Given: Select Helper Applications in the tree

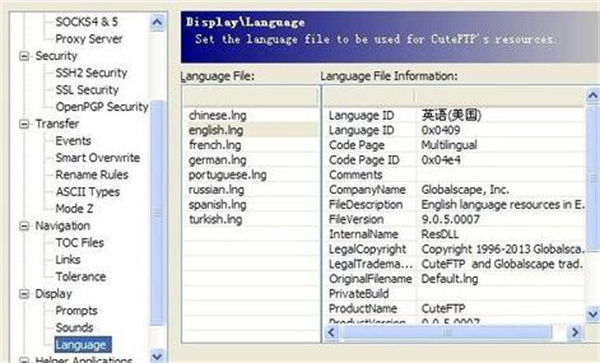Looking at the screenshot, I should click(x=84, y=360).
